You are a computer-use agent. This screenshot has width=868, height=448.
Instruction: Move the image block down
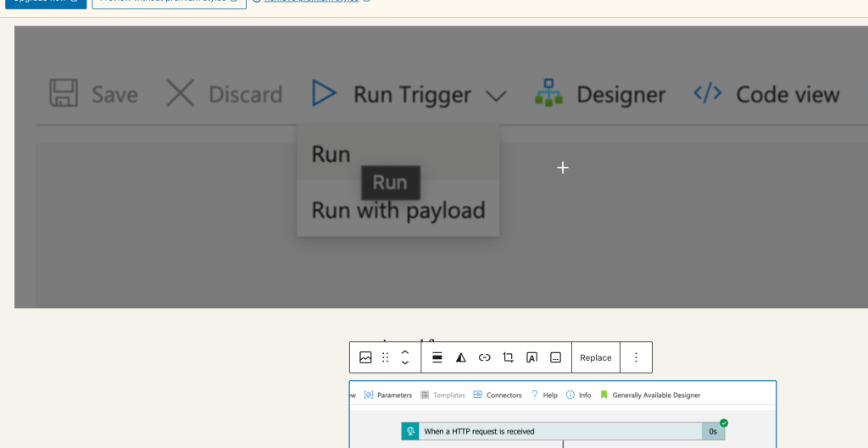405,362
